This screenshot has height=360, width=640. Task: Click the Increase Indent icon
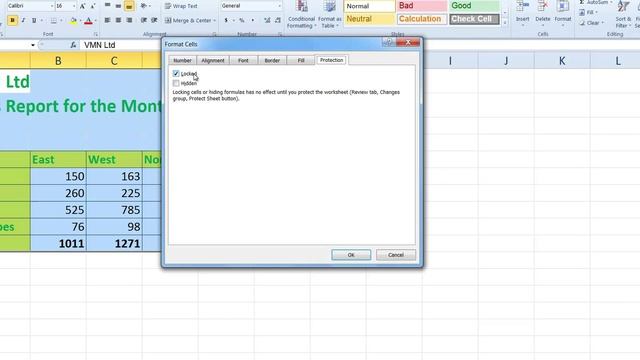coord(154,20)
